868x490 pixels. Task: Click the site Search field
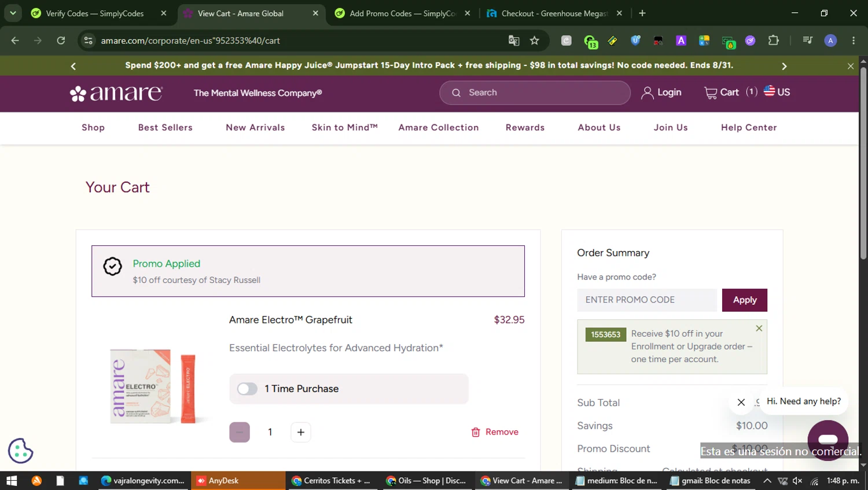click(535, 93)
